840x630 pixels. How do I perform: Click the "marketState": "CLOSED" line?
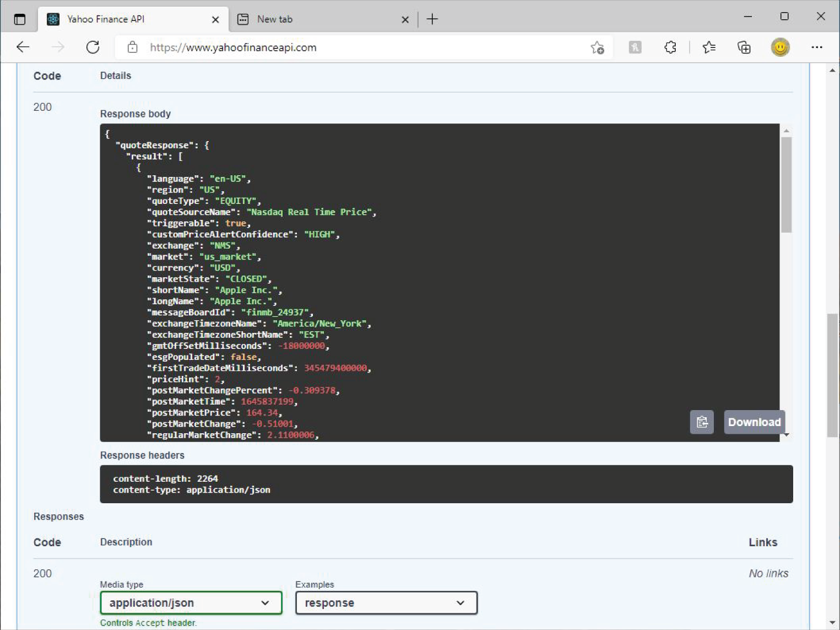point(209,279)
